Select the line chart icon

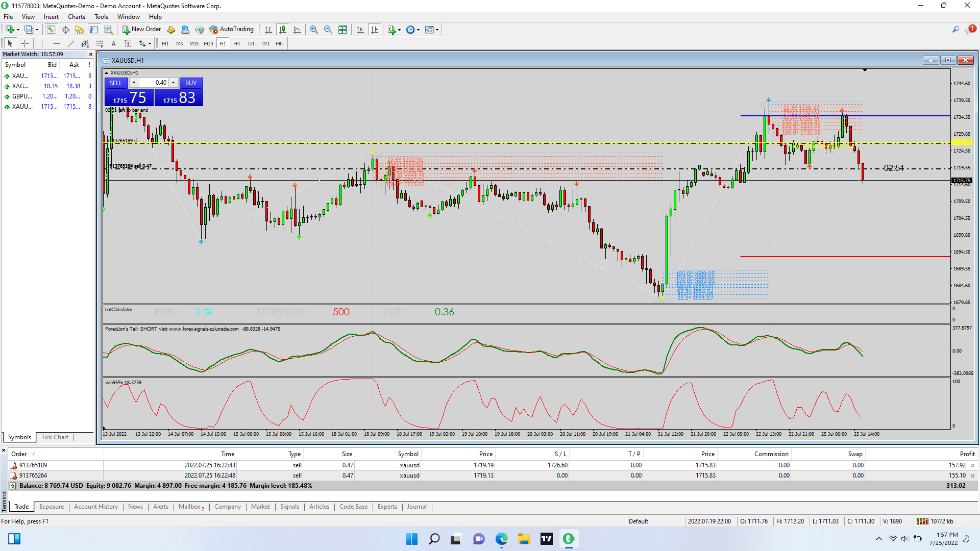point(297,30)
